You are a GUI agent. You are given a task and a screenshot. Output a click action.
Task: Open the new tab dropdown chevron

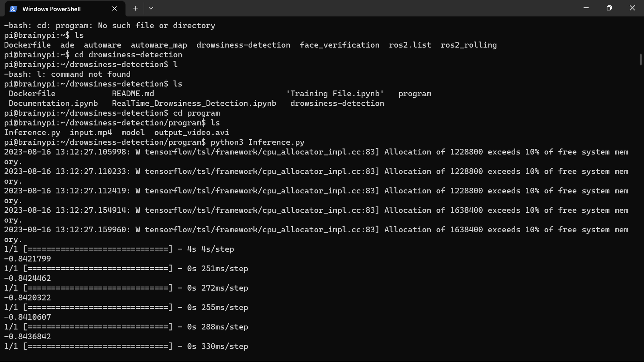151,8
